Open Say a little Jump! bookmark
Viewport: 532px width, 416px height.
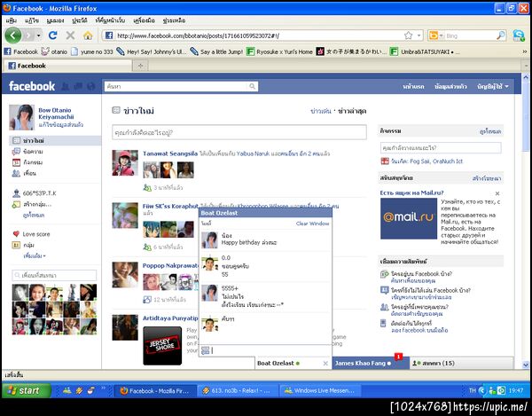[216, 51]
